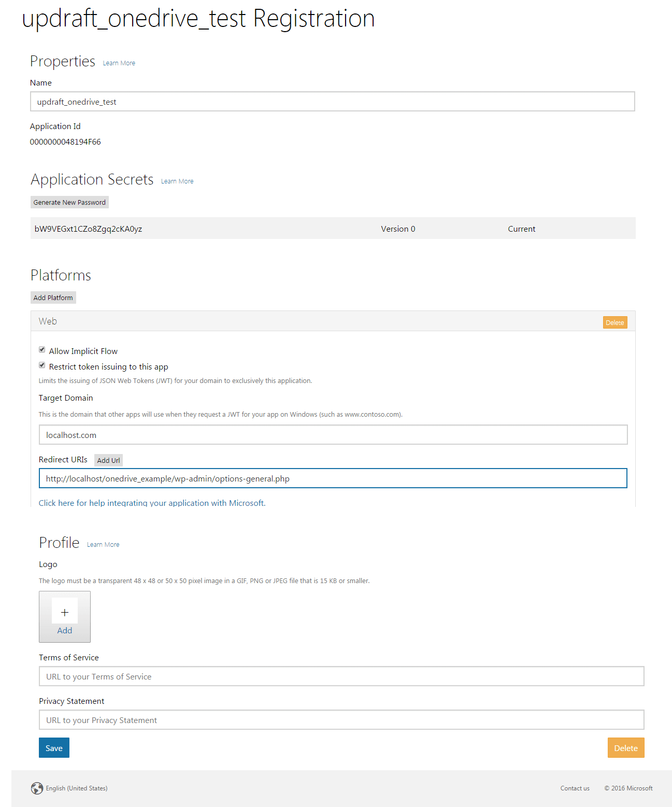Focus the Privacy Statement URL field

pos(341,720)
